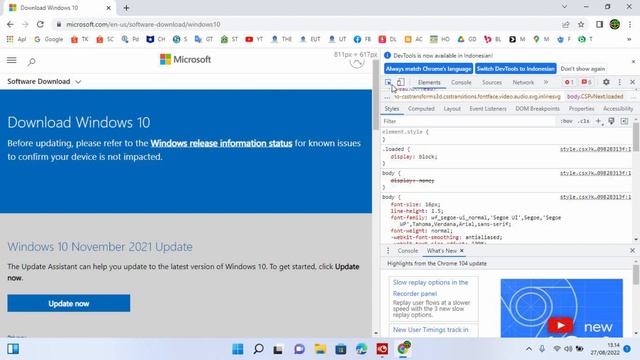Screen dimensions: 640x360
Task: Toggle the :hov element state panel
Action: (x=566, y=121)
